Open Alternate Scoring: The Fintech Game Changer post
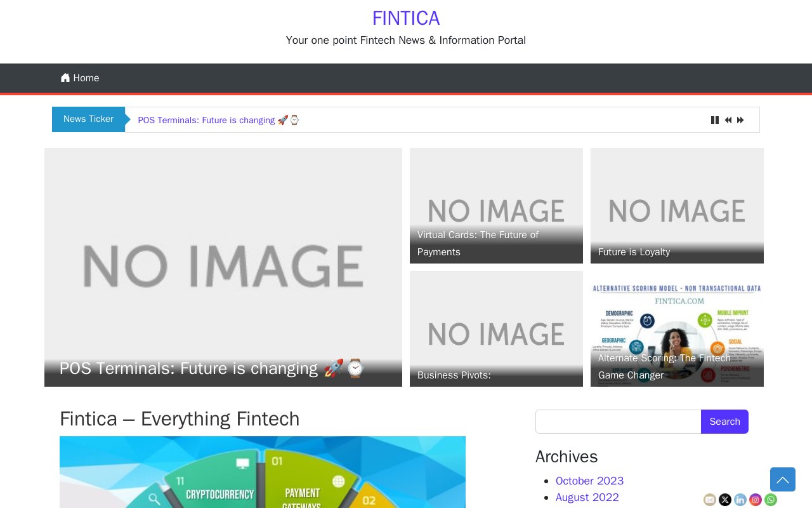Viewport: 812px width, 508px height. click(x=677, y=329)
